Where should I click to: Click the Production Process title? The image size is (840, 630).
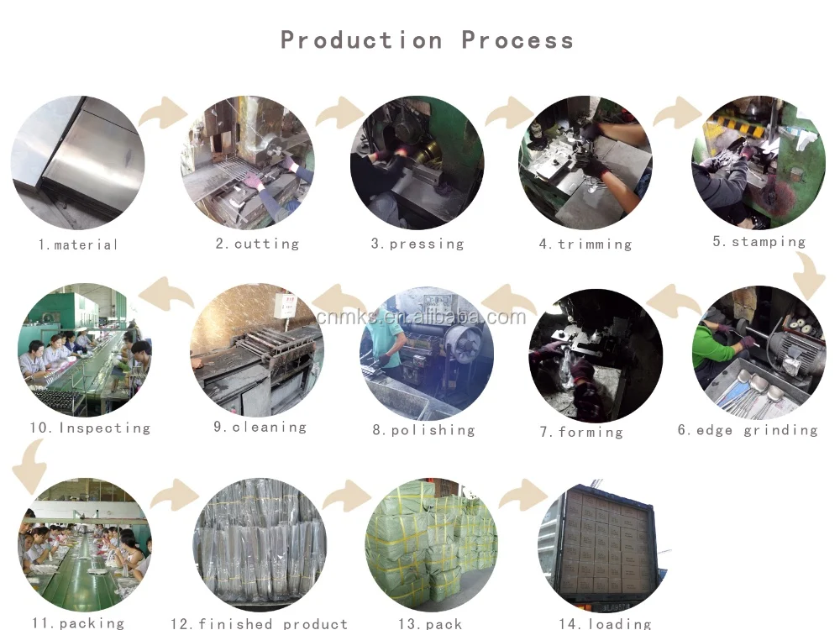point(427,40)
